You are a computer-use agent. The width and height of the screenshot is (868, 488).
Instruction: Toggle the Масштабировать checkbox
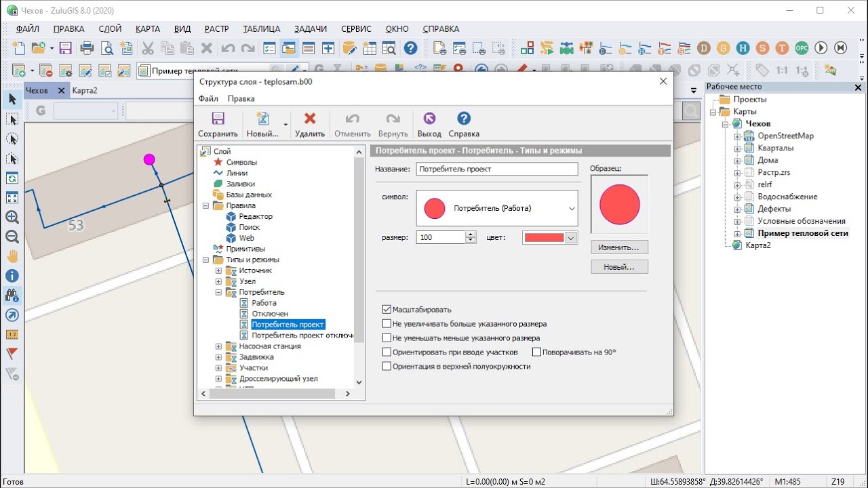(387, 310)
